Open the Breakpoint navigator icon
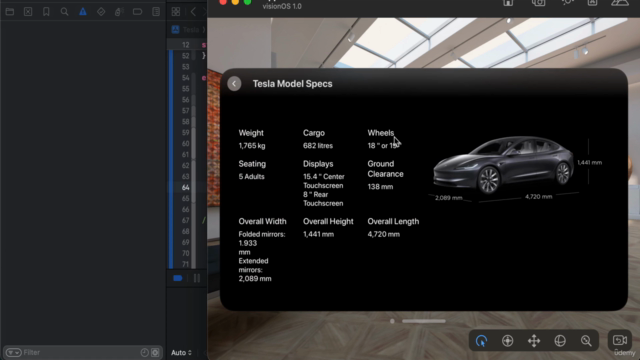 click(138, 11)
